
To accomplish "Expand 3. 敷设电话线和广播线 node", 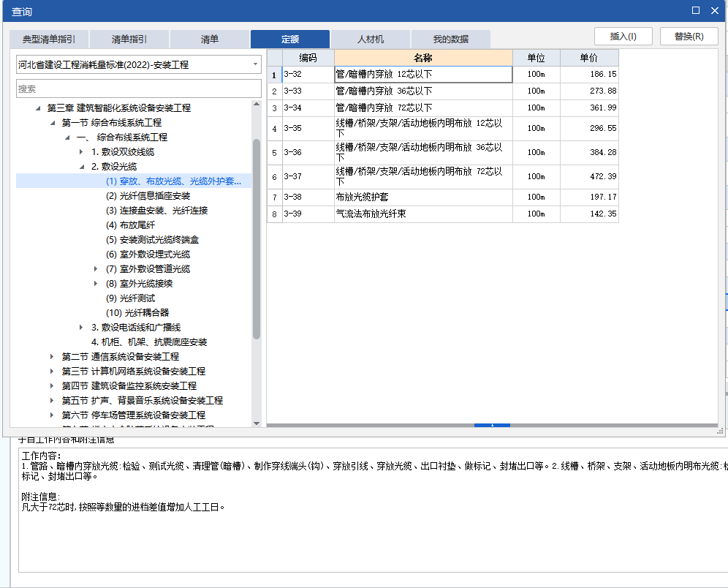I will click(x=81, y=328).
